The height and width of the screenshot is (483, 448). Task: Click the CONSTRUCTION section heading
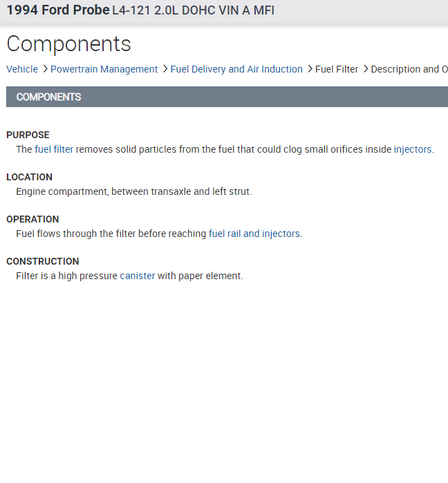(x=43, y=261)
